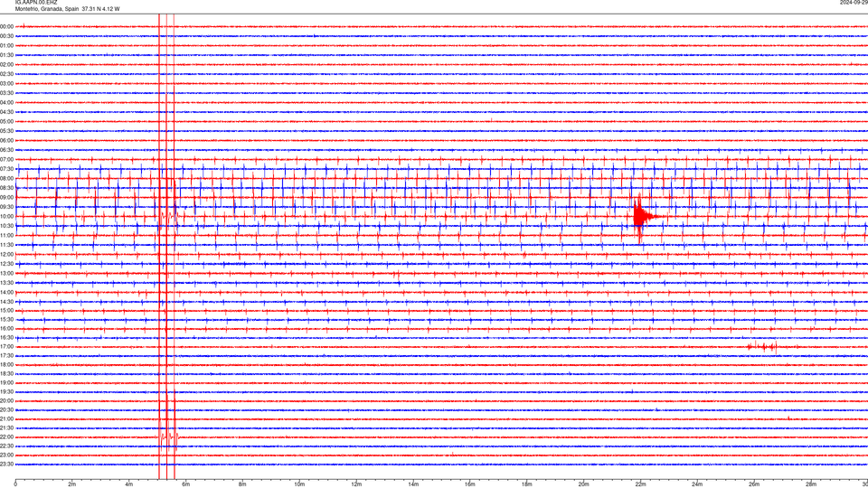Click the 01:00 time row label
The height and width of the screenshot is (488, 868).
[6, 46]
